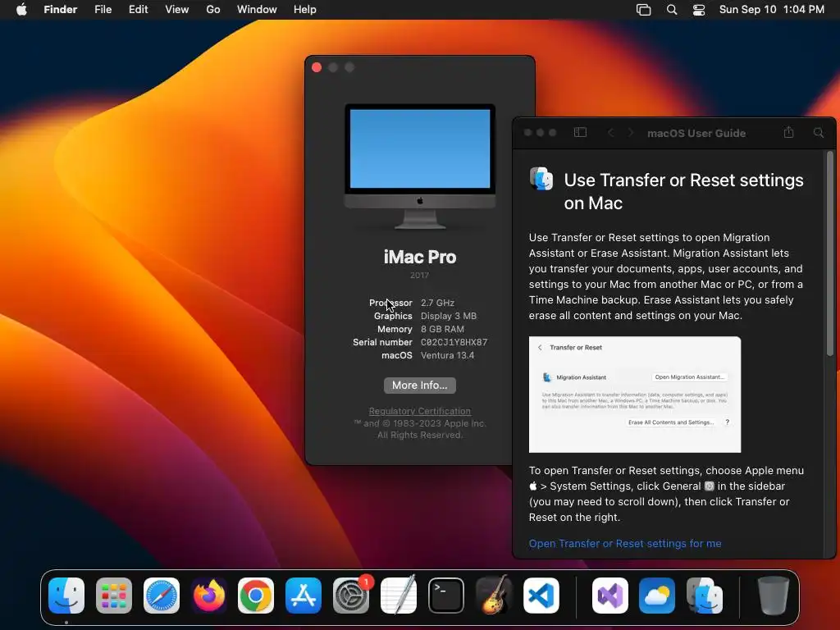Click the date and time in menu bar
Screen dimensions: 840x630
tap(771, 10)
